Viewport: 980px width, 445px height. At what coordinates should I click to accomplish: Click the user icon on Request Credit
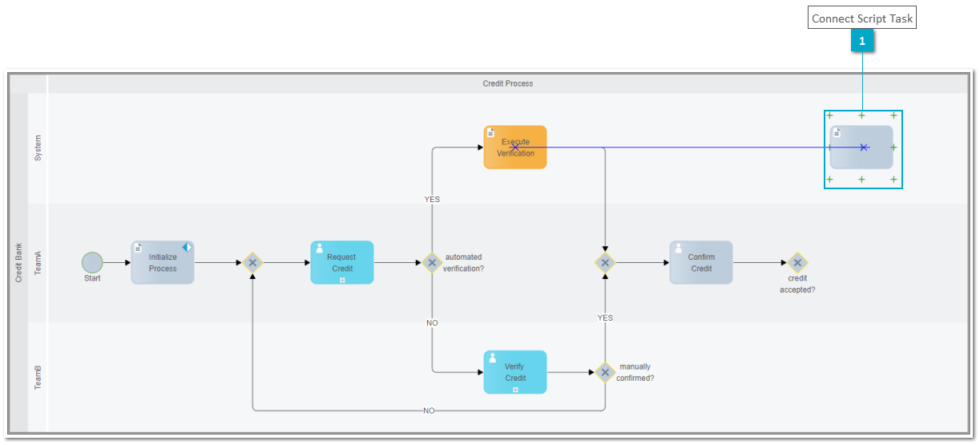click(x=319, y=249)
